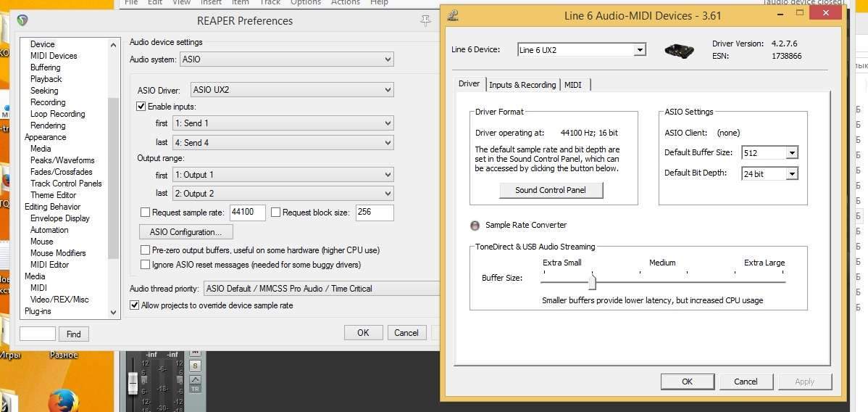868x412 pixels.
Task: Launch Firefox from the desktop shortcut
Action: pos(63,400)
